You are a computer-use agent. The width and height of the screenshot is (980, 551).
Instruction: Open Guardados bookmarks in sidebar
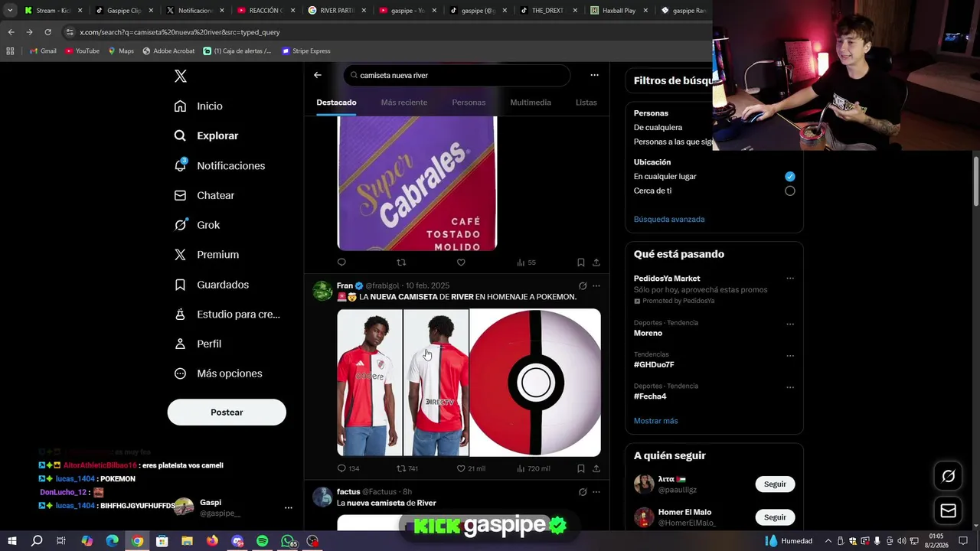(211, 284)
